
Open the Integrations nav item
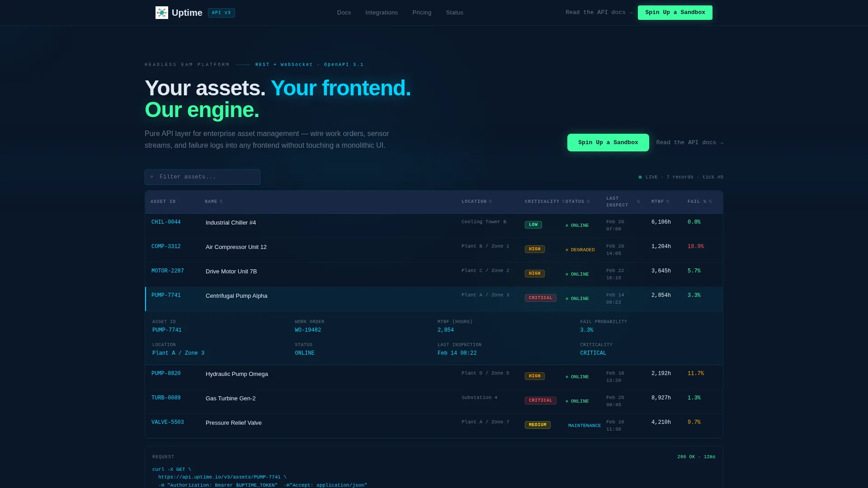pos(382,13)
